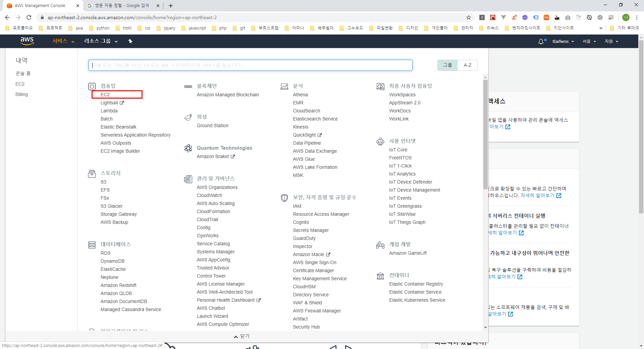644x349 pixels.
Task: Open the IAM service link
Action: (x=297, y=206)
